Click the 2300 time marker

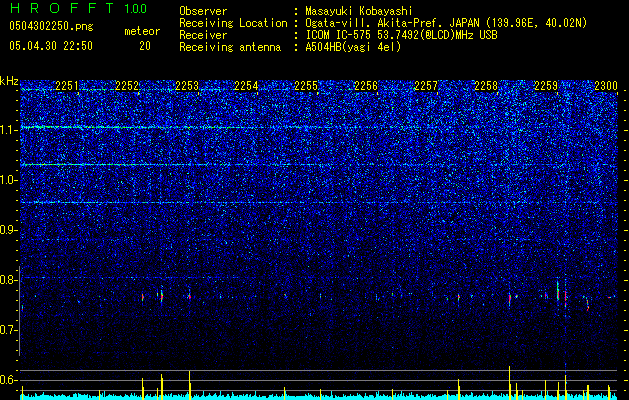[x=606, y=86]
